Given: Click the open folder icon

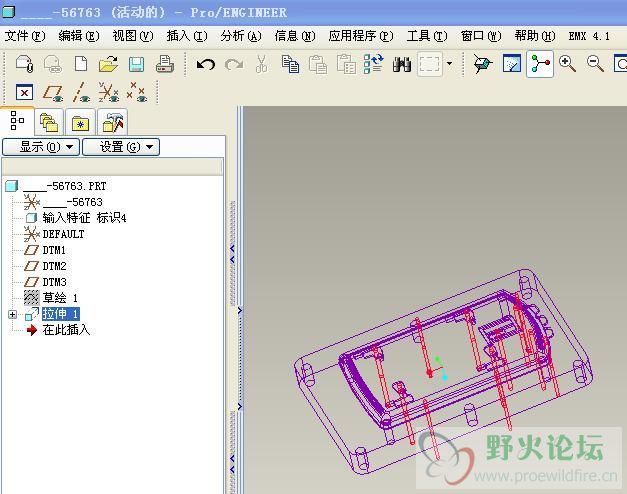Looking at the screenshot, I should 108,64.
